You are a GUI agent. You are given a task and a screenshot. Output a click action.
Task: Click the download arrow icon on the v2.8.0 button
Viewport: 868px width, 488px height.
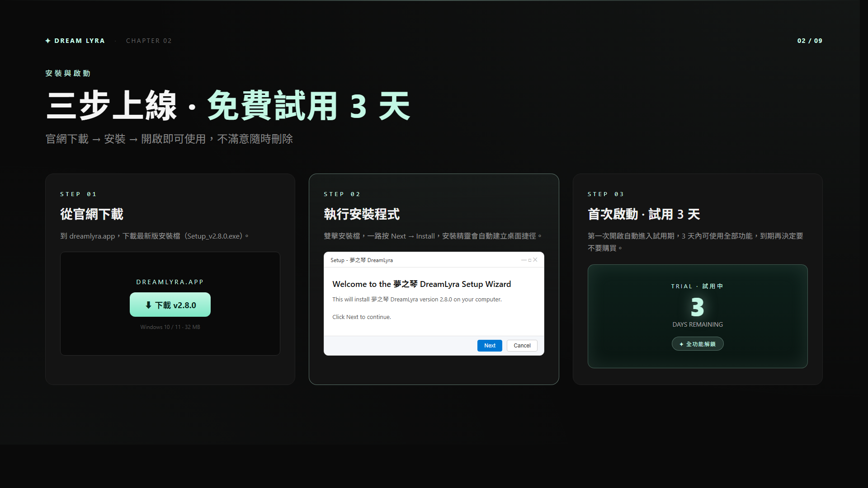coord(148,305)
